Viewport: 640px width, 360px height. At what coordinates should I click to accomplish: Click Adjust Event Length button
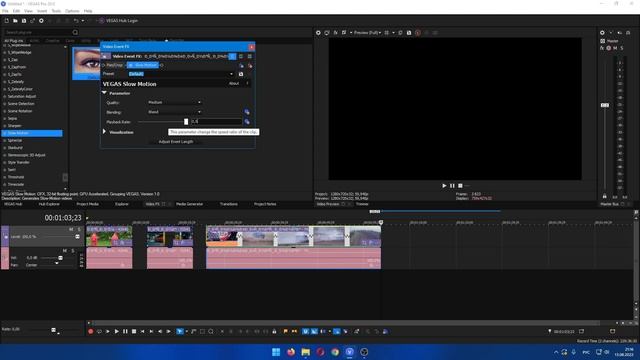[x=176, y=142]
